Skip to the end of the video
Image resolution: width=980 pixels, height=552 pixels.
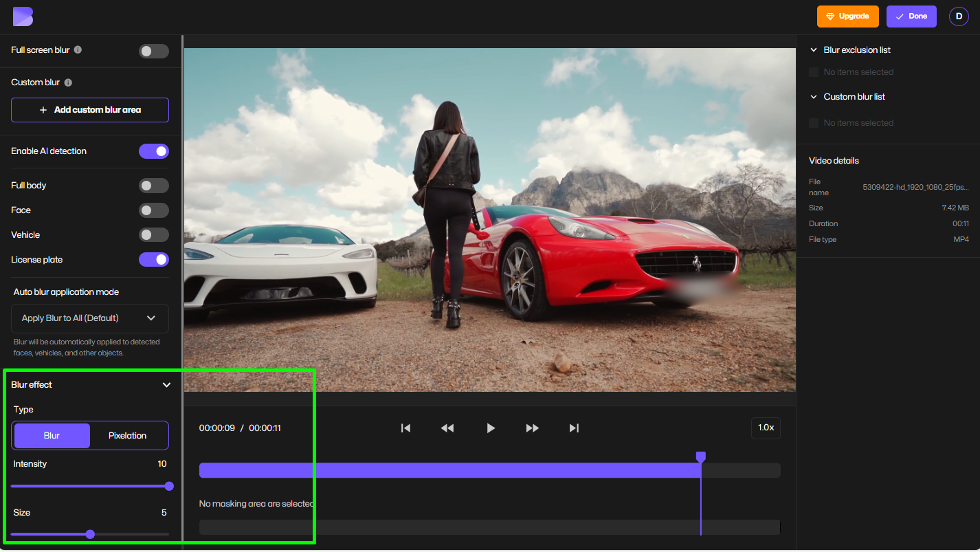(x=574, y=428)
